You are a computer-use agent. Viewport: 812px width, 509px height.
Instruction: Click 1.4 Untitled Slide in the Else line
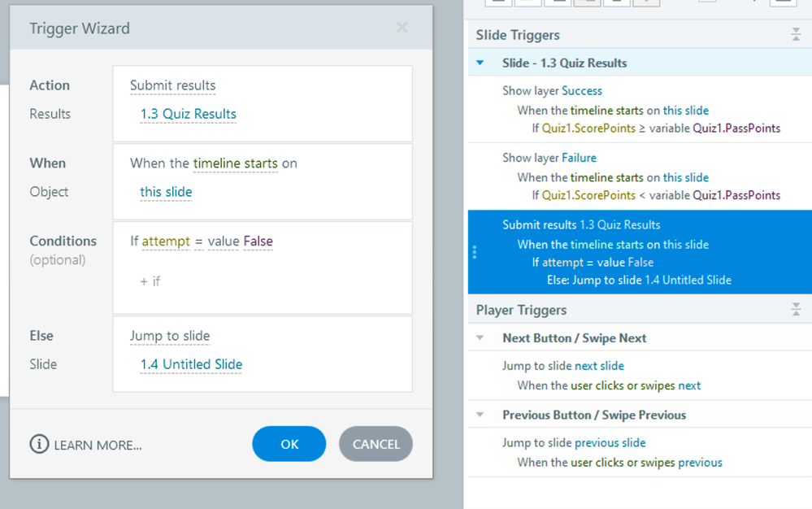pos(688,281)
